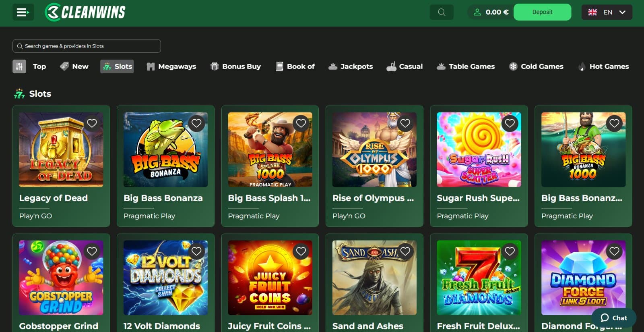This screenshot has height=332, width=644.
Task: Favorite Gobstopper Grind with the heart
Action: pyautogui.click(x=92, y=251)
